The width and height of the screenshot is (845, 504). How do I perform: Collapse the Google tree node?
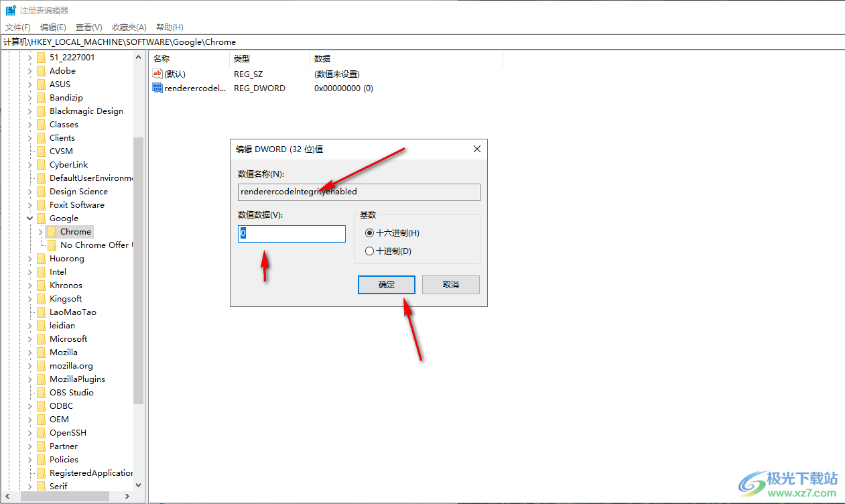[x=29, y=218]
